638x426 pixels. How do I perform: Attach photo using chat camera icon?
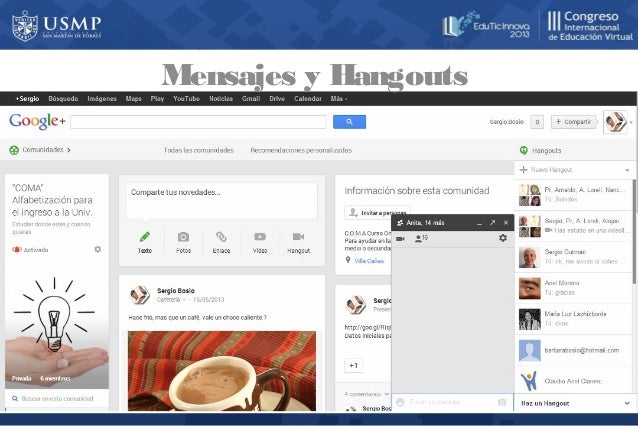click(x=502, y=402)
